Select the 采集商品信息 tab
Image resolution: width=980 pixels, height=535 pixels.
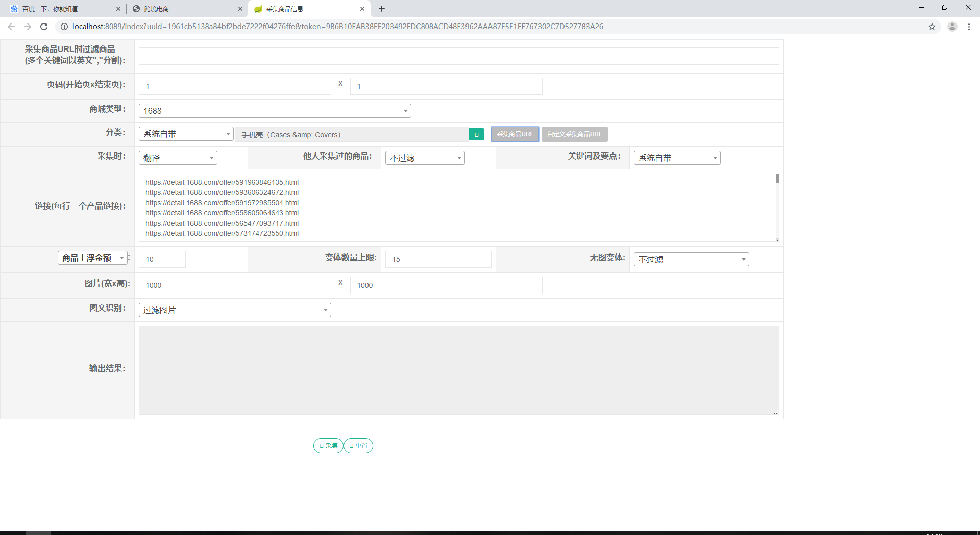[x=309, y=9]
